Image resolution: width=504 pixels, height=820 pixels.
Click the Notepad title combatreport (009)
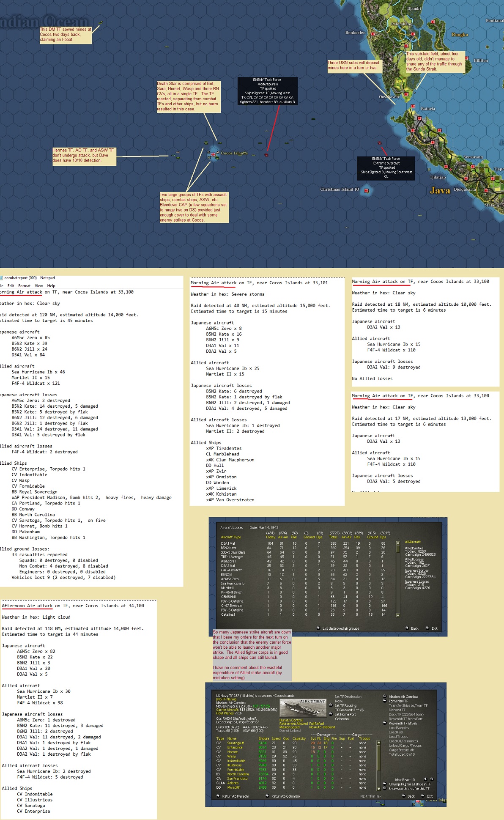point(30,278)
